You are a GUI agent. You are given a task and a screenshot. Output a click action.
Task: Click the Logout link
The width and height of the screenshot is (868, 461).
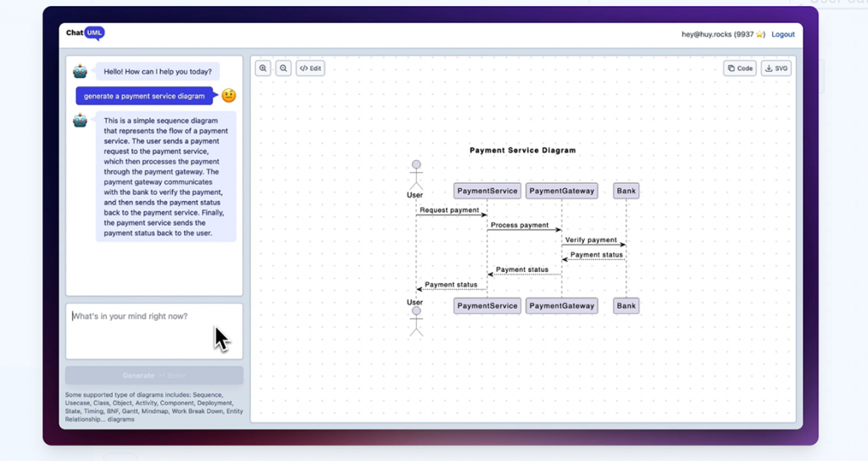782,34
